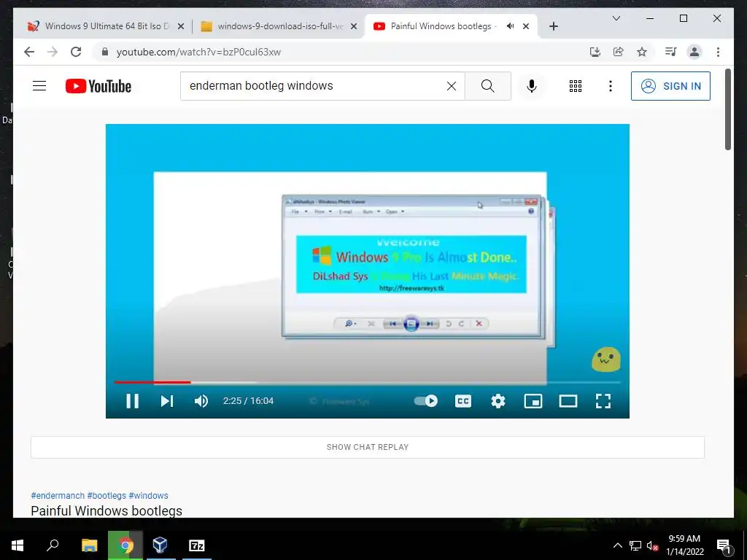Viewport: 747px width, 560px height.
Task: Open the YouTube guide hamburger menu
Action: click(39, 86)
